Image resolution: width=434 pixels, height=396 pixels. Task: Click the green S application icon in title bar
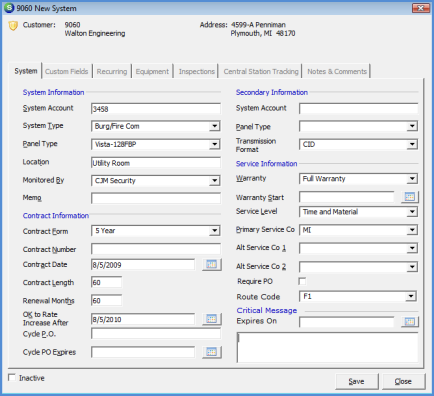pyautogui.click(x=9, y=8)
